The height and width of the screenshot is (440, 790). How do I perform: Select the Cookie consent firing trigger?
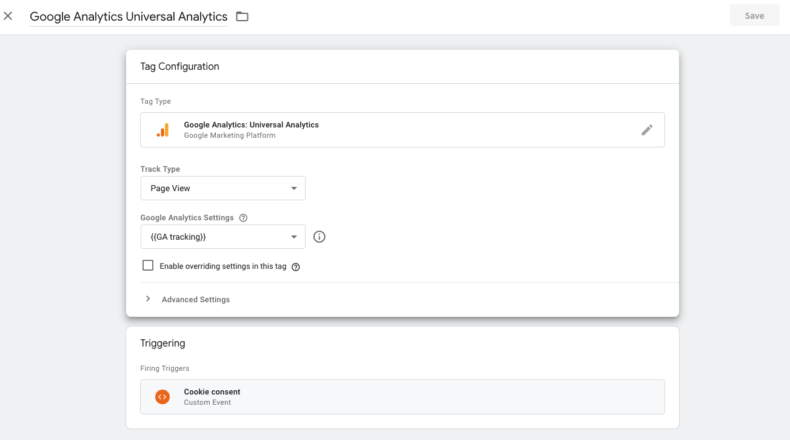402,397
